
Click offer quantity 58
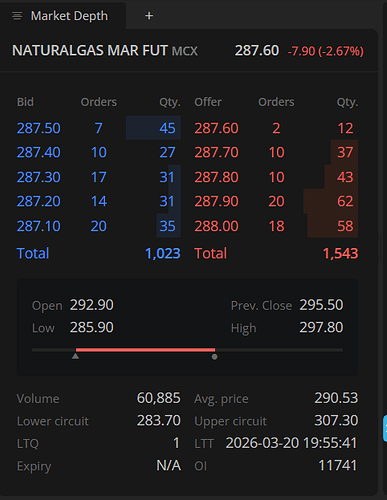(345, 226)
